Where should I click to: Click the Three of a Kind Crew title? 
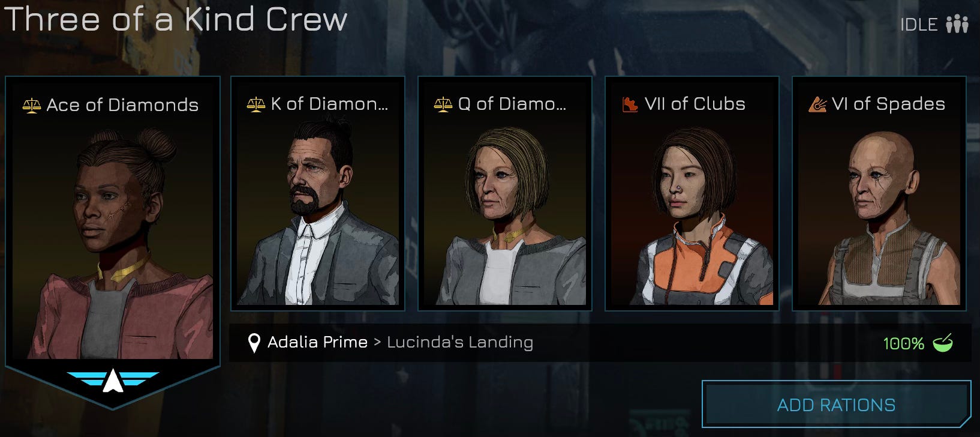(x=175, y=19)
